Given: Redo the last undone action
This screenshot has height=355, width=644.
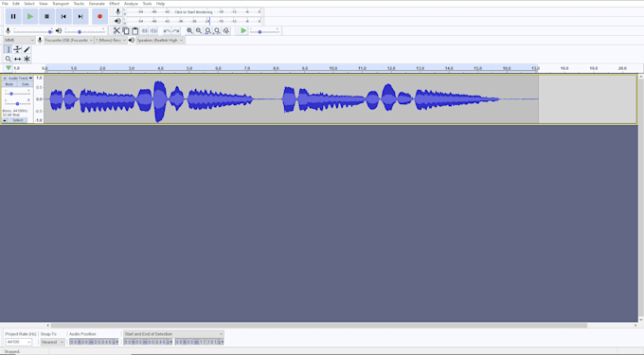Looking at the screenshot, I should click(x=175, y=31).
